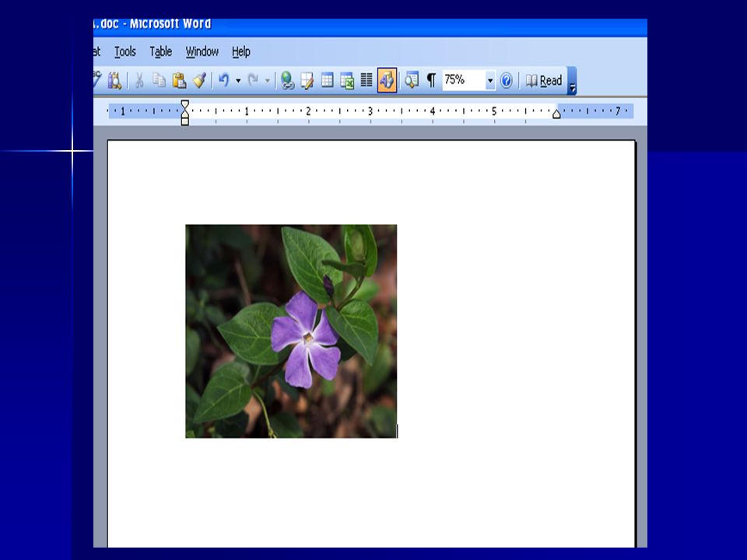Open the Help menu

(x=241, y=51)
